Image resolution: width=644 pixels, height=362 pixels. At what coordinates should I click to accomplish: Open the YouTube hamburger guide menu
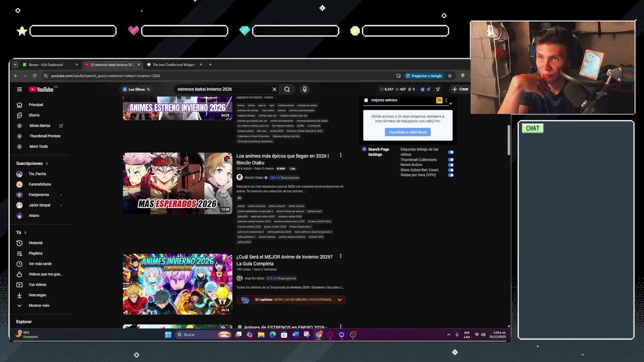point(19,89)
